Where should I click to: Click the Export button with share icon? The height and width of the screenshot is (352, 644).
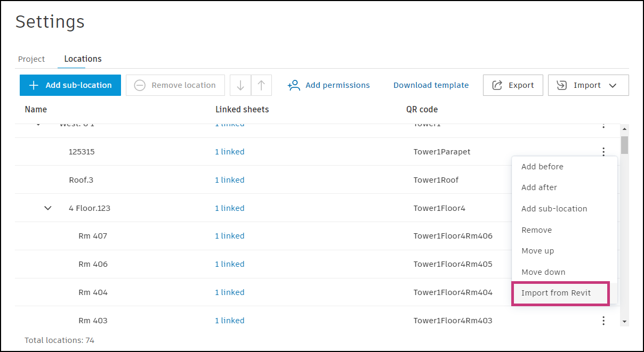pos(512,85)
